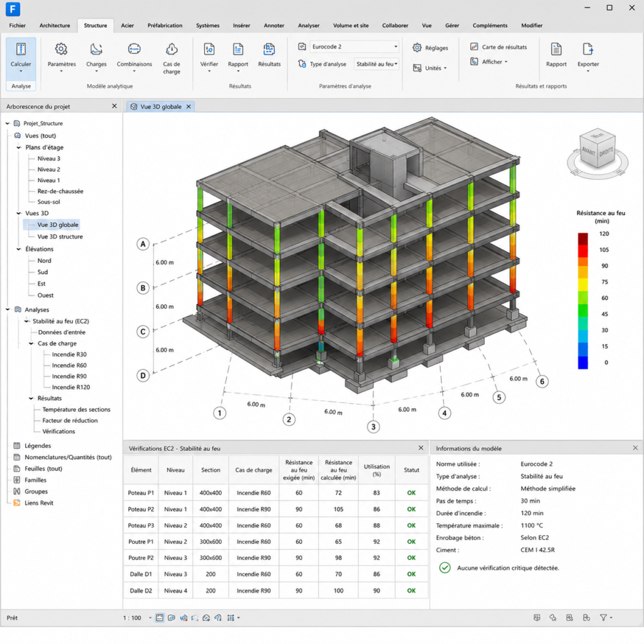
Task: Click the red 120 legend color band
Action: click(582, 239)
